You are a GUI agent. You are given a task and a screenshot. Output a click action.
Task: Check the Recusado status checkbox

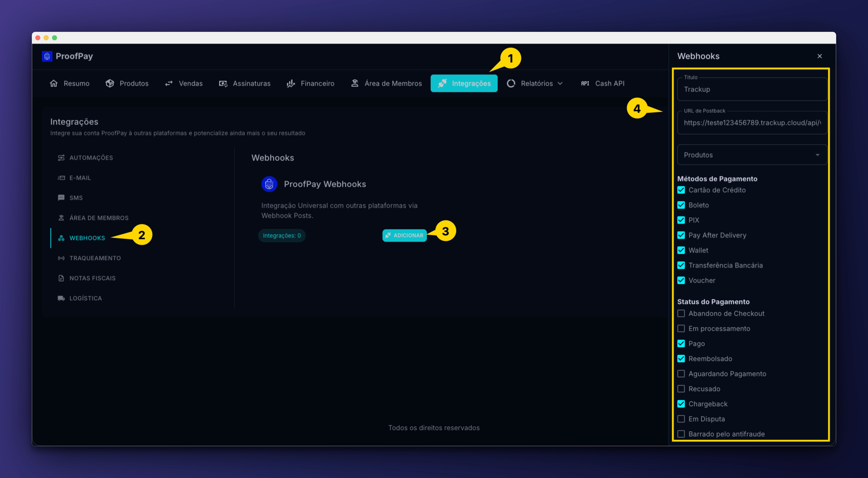(681, 389)
